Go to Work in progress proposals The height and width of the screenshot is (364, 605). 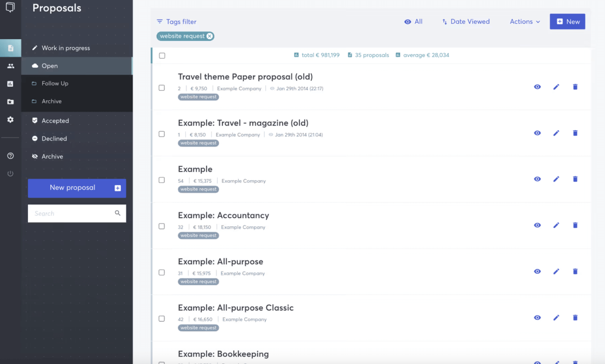(66, 48)
